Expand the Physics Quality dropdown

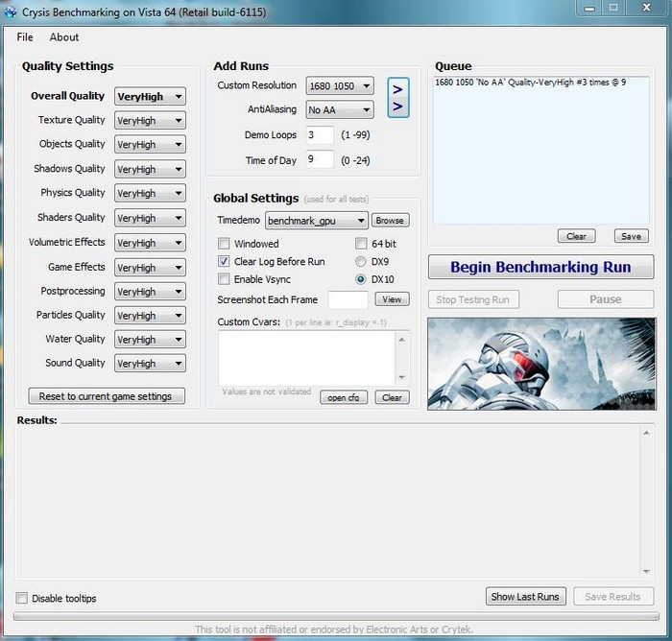[x=150, y=193]
